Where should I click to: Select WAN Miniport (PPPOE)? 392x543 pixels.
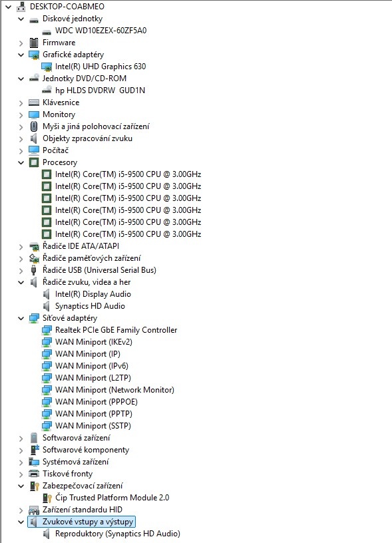coord(97,402)
